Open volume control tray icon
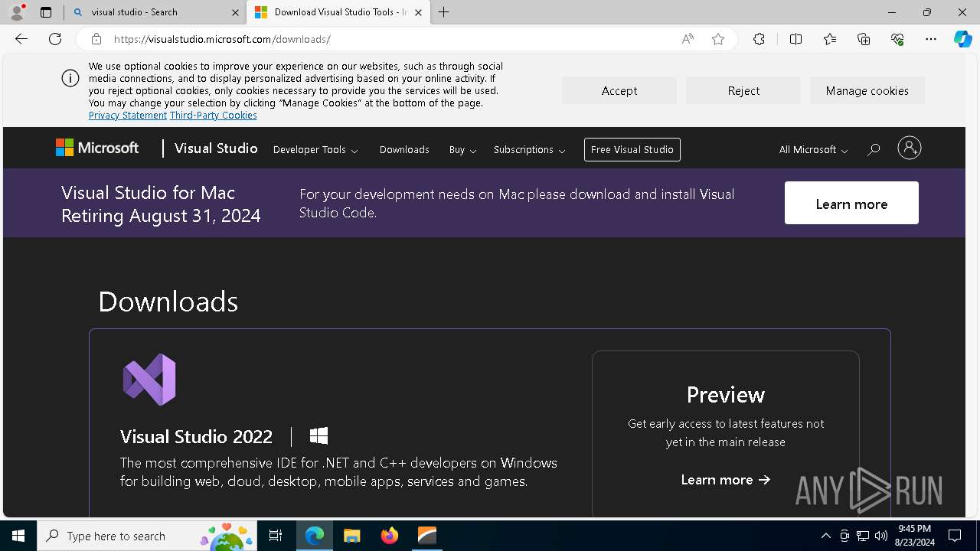This screenshot has height=551, width=980. pos(880,536)
